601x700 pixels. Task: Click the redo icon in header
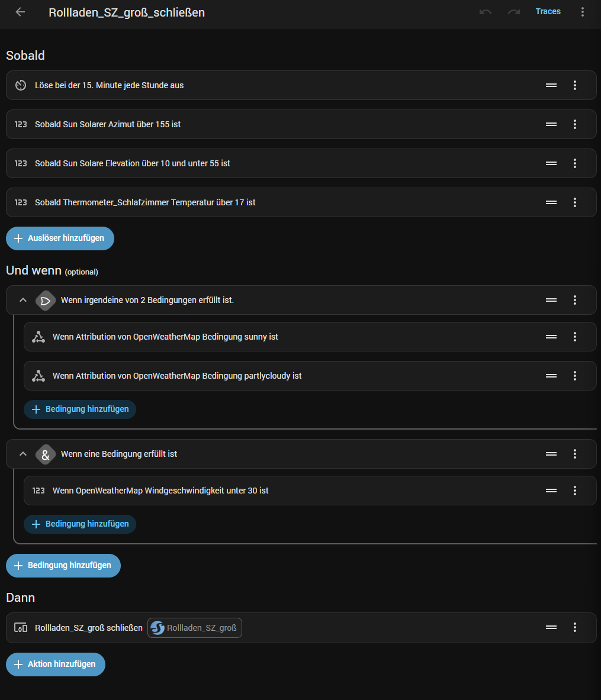[513, 12]
